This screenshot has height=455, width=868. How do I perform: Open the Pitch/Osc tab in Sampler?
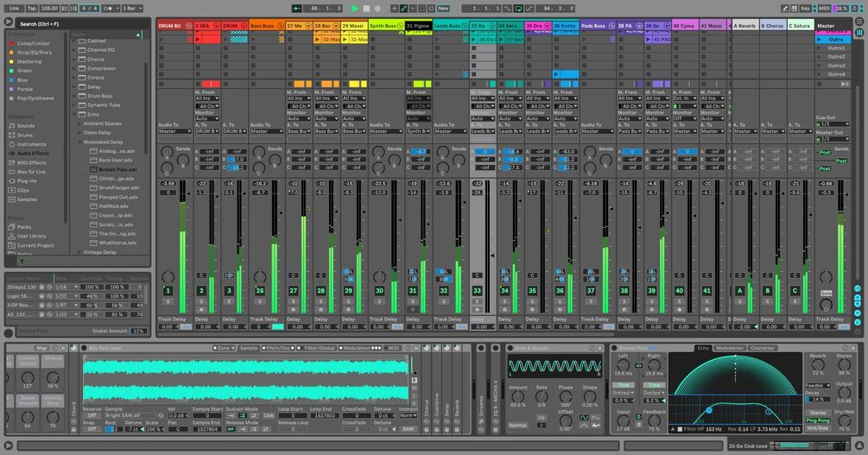pyautogui.click(x=276, y=348)
